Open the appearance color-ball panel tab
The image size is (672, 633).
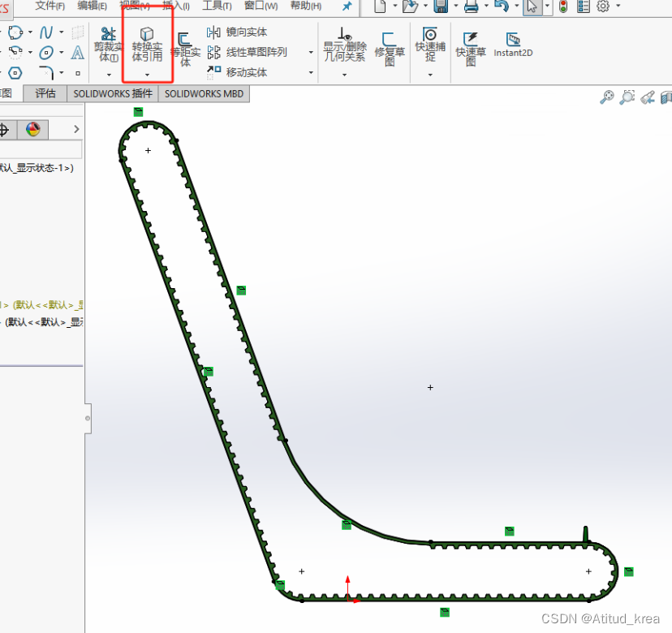pyautogui.click(x=33, y=129)
